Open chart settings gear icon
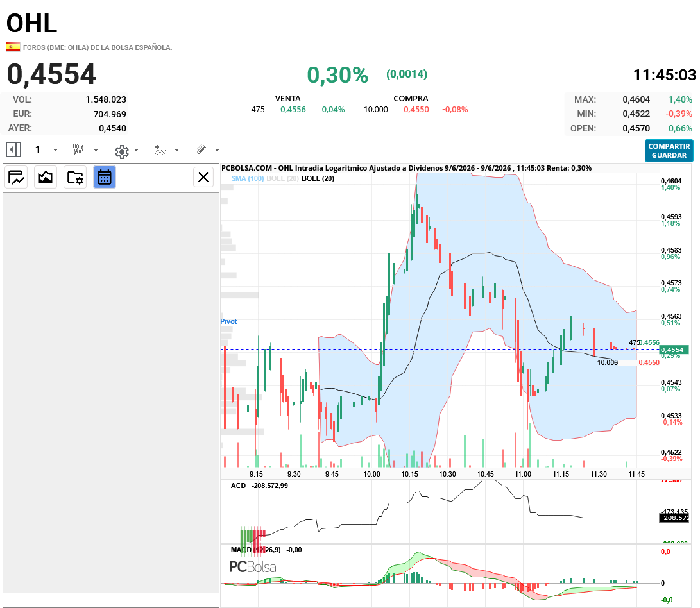 pyautogui.click(x=121, y=151)
